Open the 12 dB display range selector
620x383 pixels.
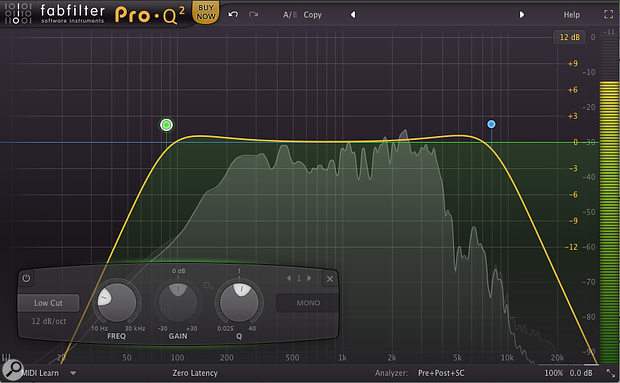click(569, 37)
